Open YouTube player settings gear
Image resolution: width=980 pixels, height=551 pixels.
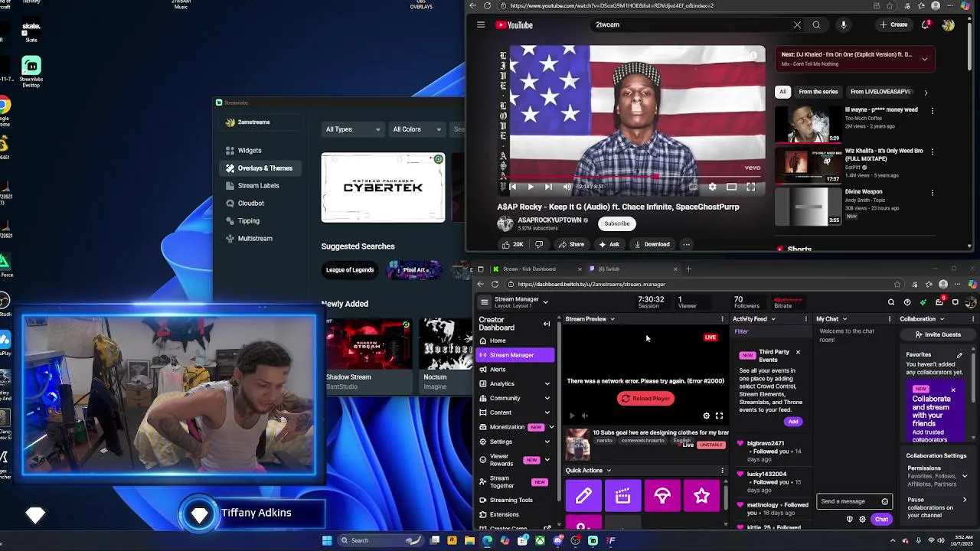(x=712, y=187)
